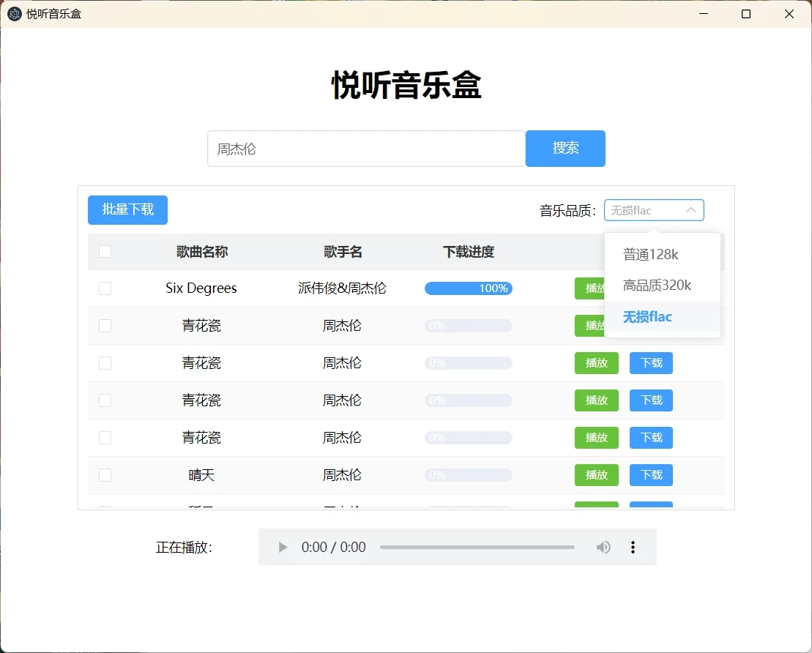
Task: Check the checkbox for Six Degrees
Action: coord(105,288)
